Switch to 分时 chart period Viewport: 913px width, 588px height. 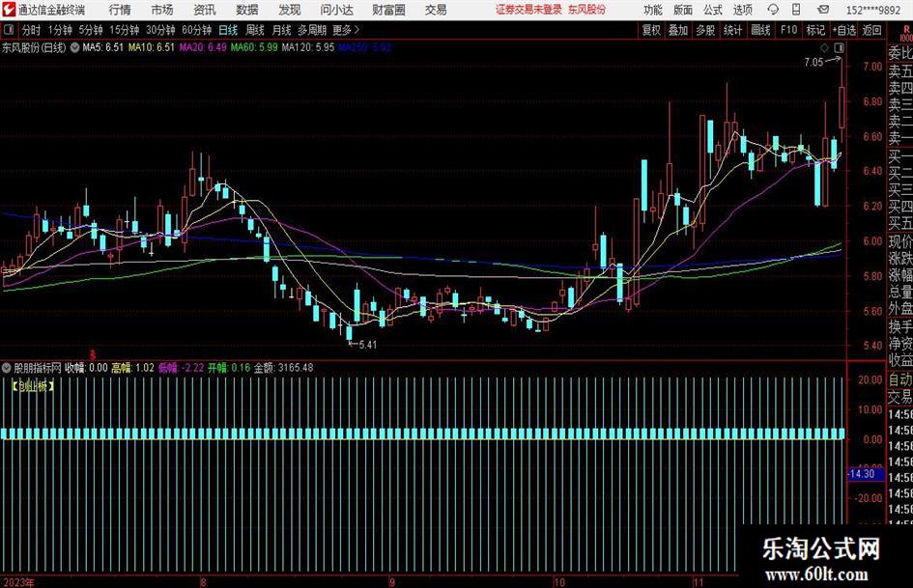click(x=32, y=30)
